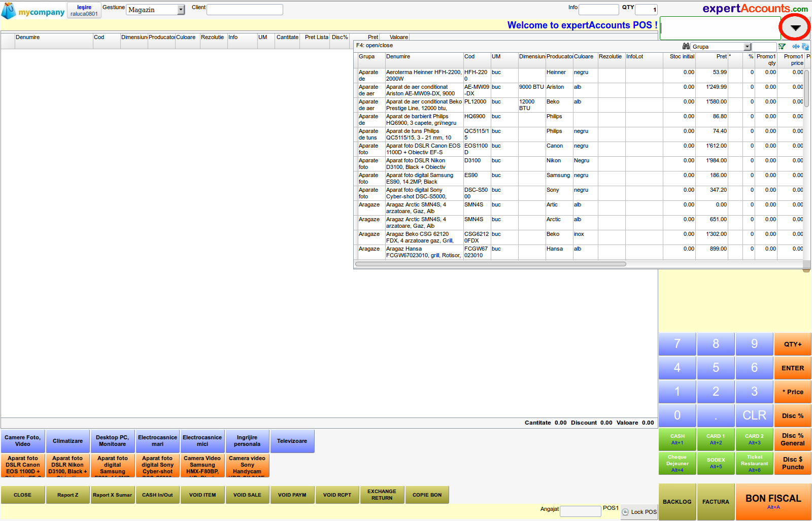812x521 pixels.
Task: Select the Camere Foto, Video category
Action: click(x=23, y=441)
